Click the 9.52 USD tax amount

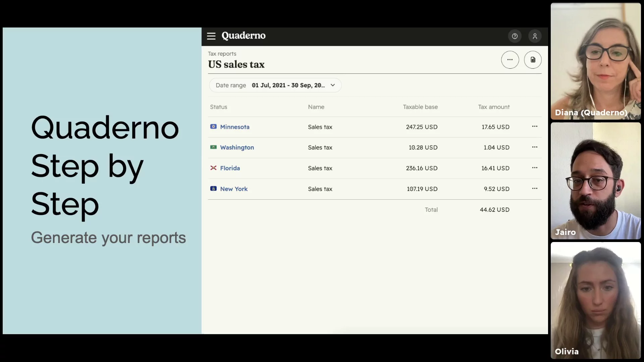coord(496,189)
